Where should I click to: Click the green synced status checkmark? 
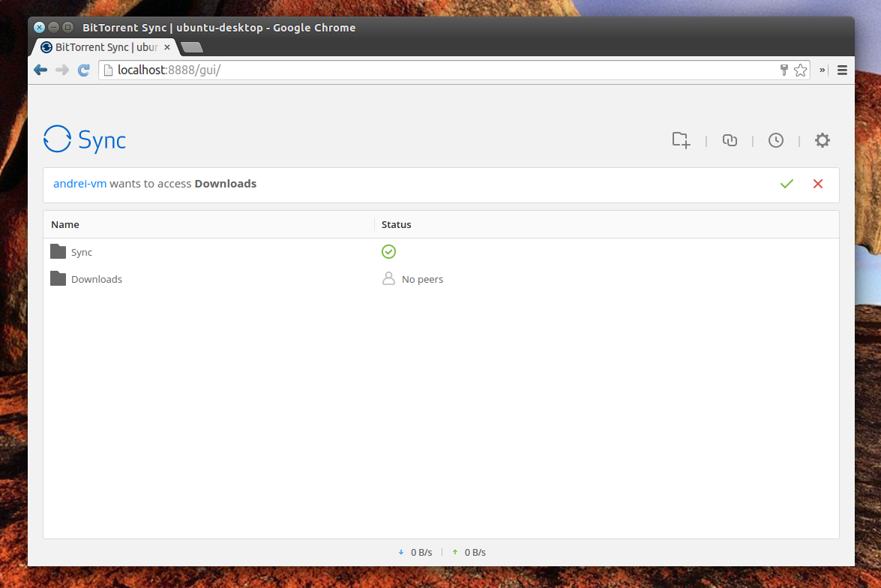tap(389, 251)
